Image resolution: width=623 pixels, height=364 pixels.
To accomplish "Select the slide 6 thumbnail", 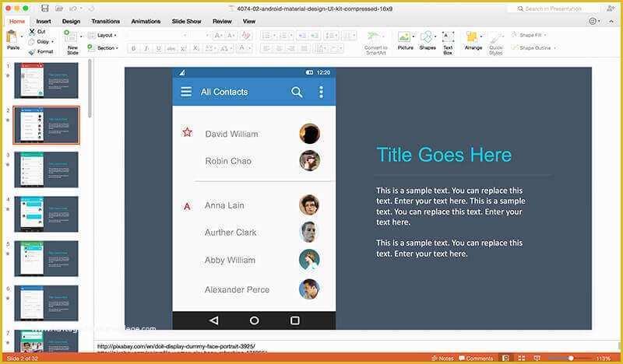I will coord(46,303).
